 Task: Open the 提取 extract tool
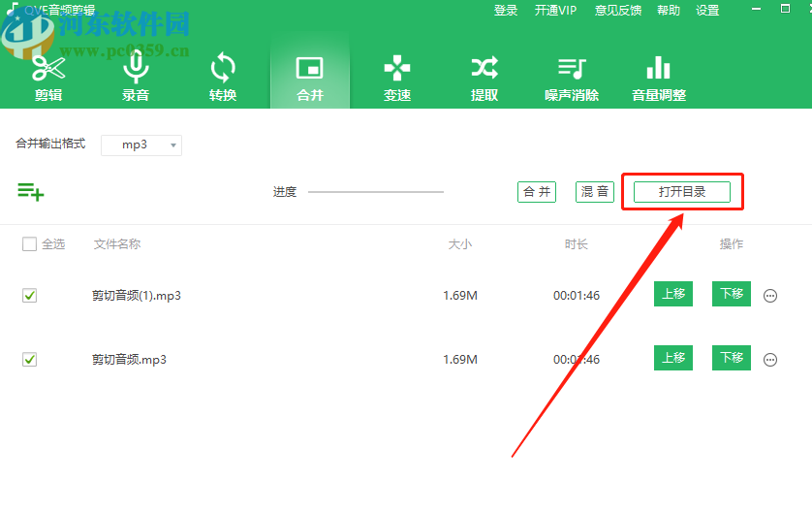tap(484, 78)
